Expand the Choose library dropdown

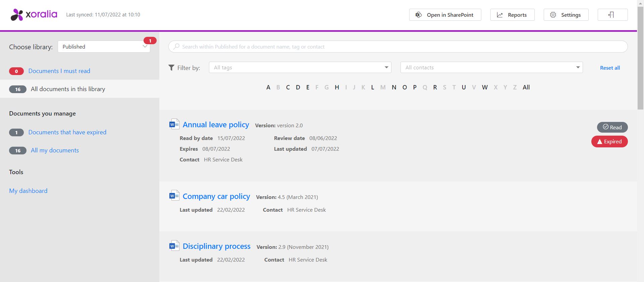click(104, 47)
